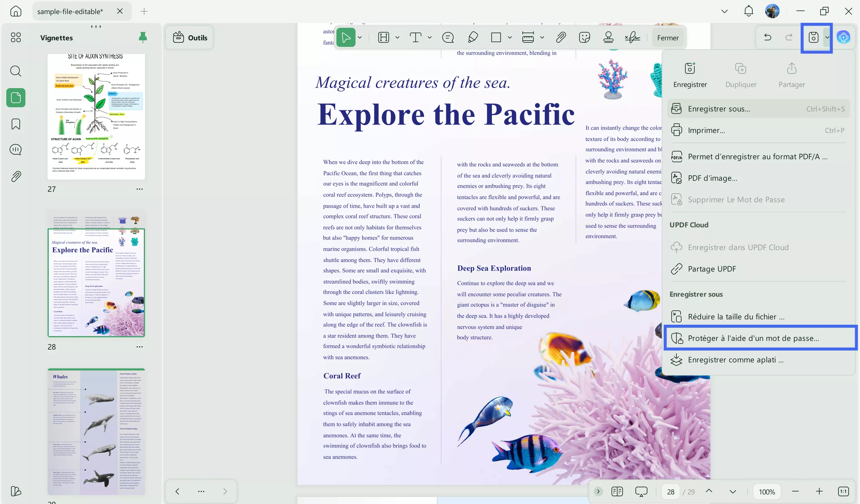Attach a file with paperclip tool
The image size is (860, 504).
pos(561,37)
